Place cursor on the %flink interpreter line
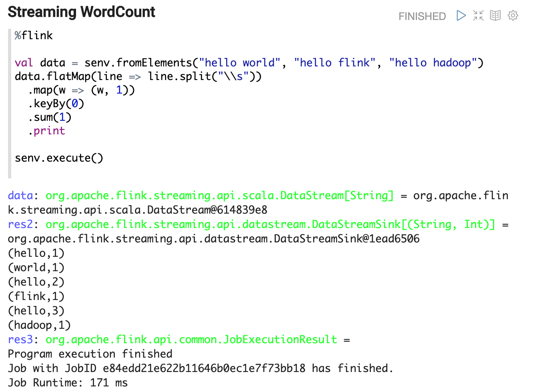533x392 pixels. [34, 36]
